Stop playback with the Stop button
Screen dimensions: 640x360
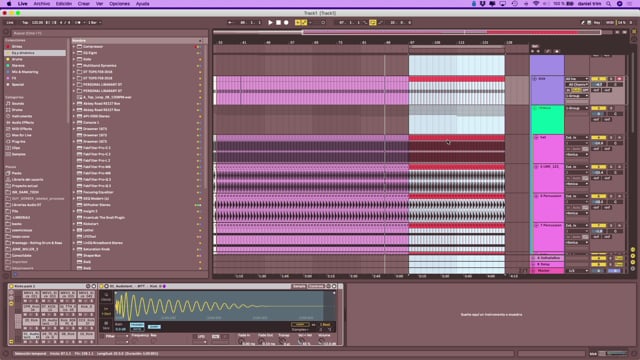click(x=278, y=22)
